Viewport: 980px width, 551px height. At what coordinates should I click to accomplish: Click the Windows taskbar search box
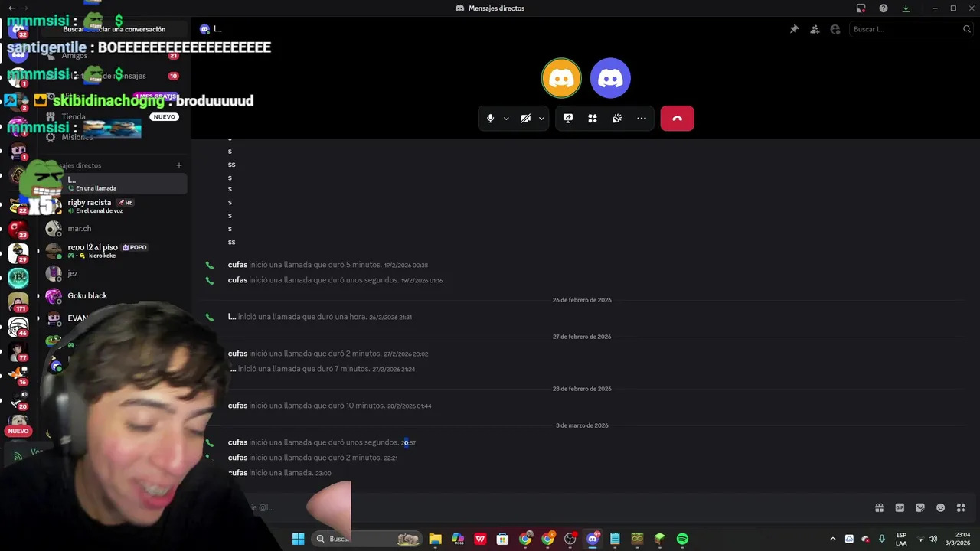coord(367,539)
